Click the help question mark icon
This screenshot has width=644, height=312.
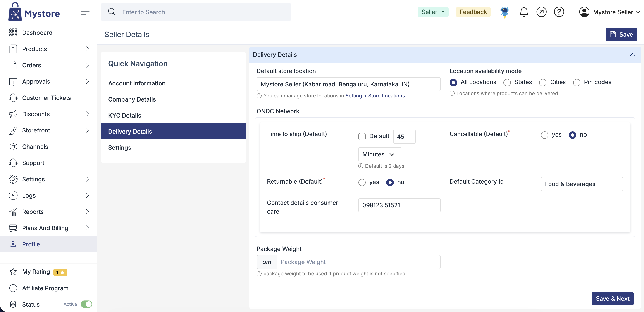tap(558, 12)
